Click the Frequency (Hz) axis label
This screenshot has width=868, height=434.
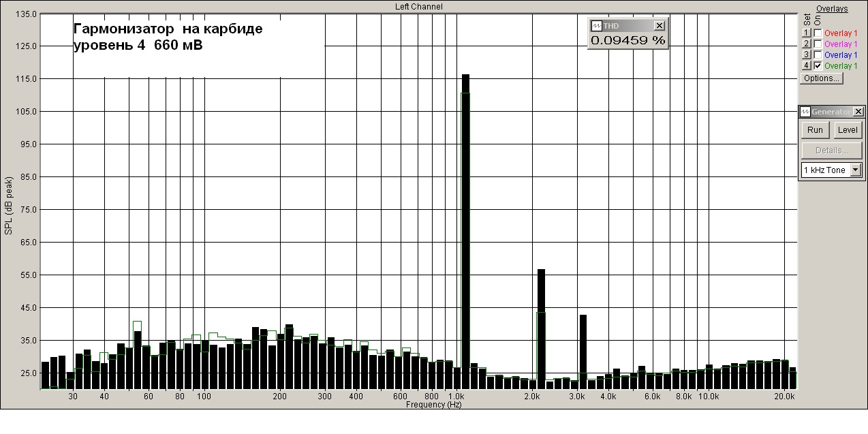433,405
